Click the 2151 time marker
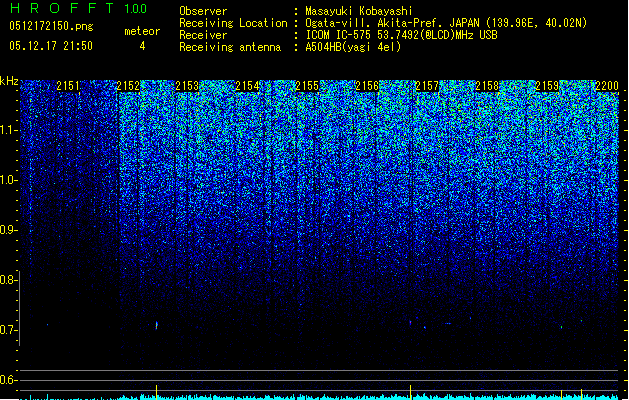This screenshot has height=400, width=629. (x=68, y=86)
